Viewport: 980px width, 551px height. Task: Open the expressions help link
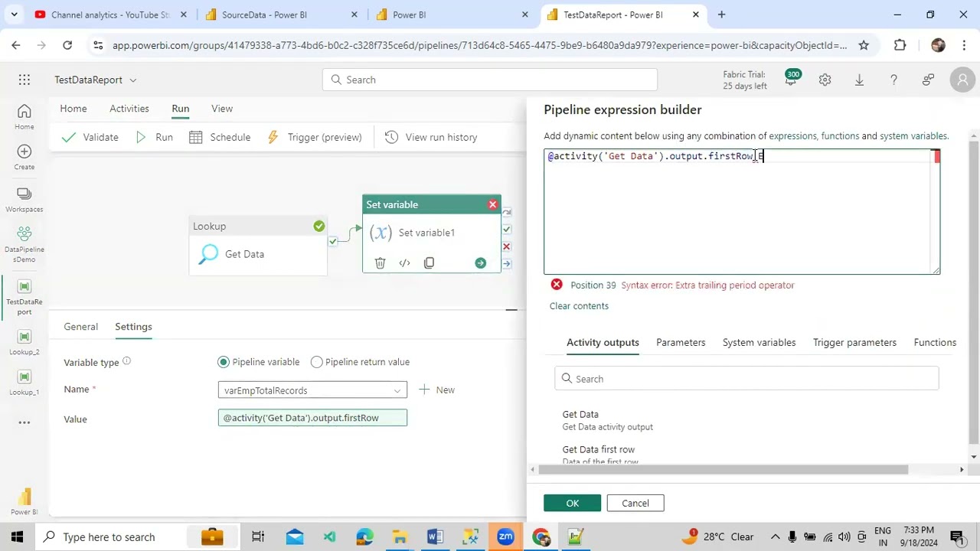click(792, 136)
